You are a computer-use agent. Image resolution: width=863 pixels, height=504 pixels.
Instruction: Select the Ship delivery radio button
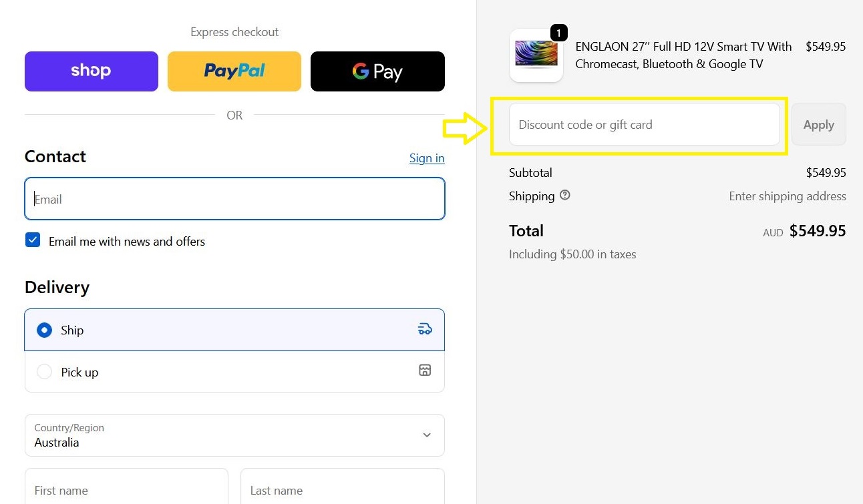44,330
